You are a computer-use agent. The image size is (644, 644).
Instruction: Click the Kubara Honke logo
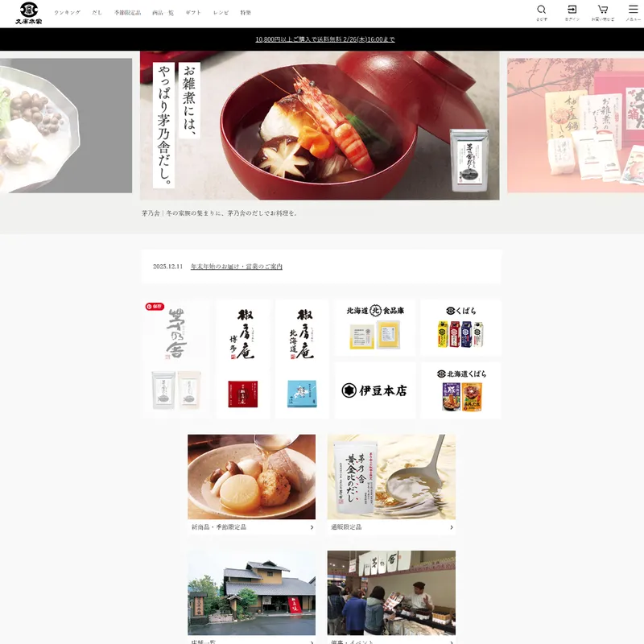[x=29, y=13]
